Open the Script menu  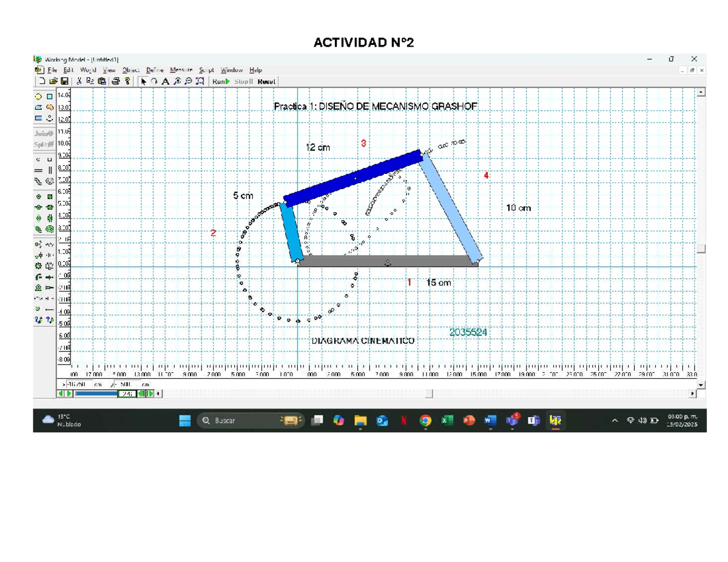point(206,70)
